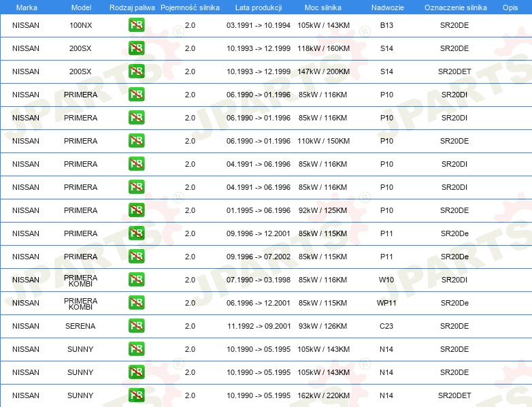Select the C23 body cell
This screenshot has height=407, width=532.
tap(386, 326)
